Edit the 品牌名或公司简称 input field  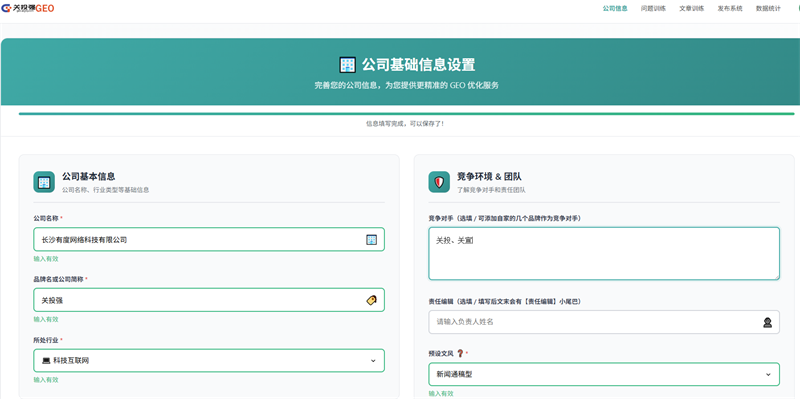209,300
